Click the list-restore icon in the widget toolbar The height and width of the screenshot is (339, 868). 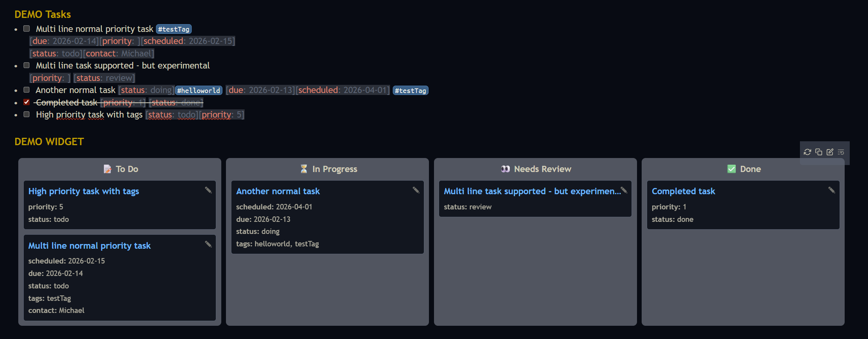(841, 152)
